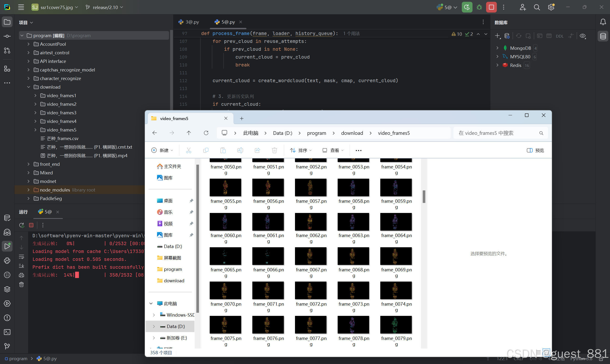Image resolution: width=610 pixels, height=364 pixels.
Task: Click the Debug bug icon
Action: (x=479, y=7)
